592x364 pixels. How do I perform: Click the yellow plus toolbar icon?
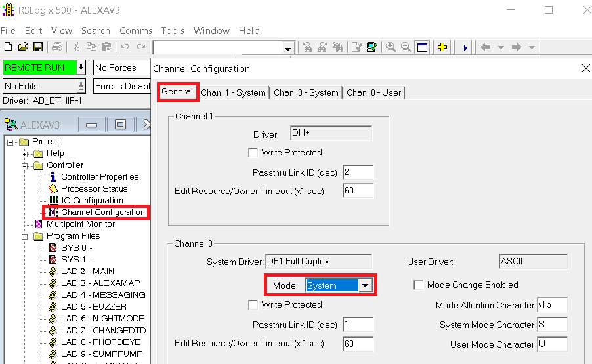[x=442, y=47]
